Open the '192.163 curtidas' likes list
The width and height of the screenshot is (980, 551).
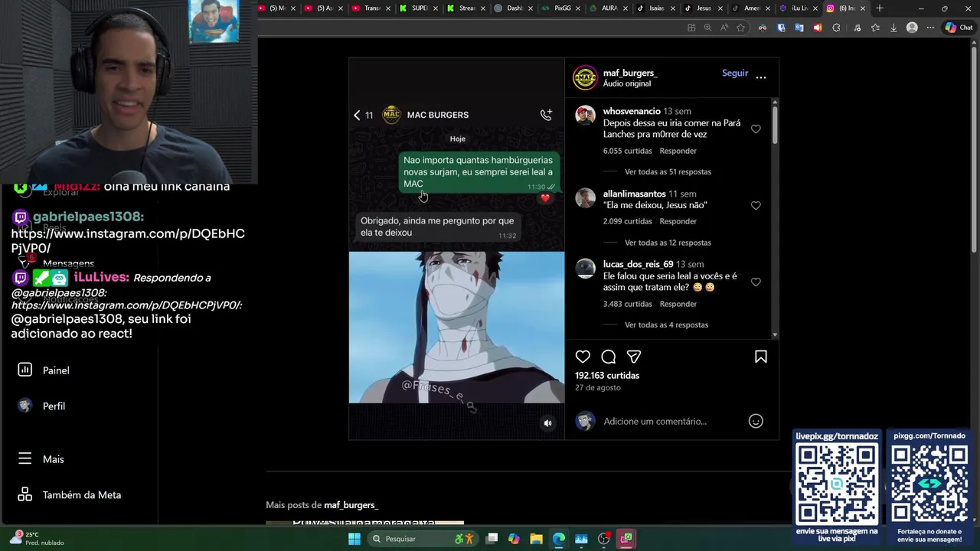[x=607, y=375]
